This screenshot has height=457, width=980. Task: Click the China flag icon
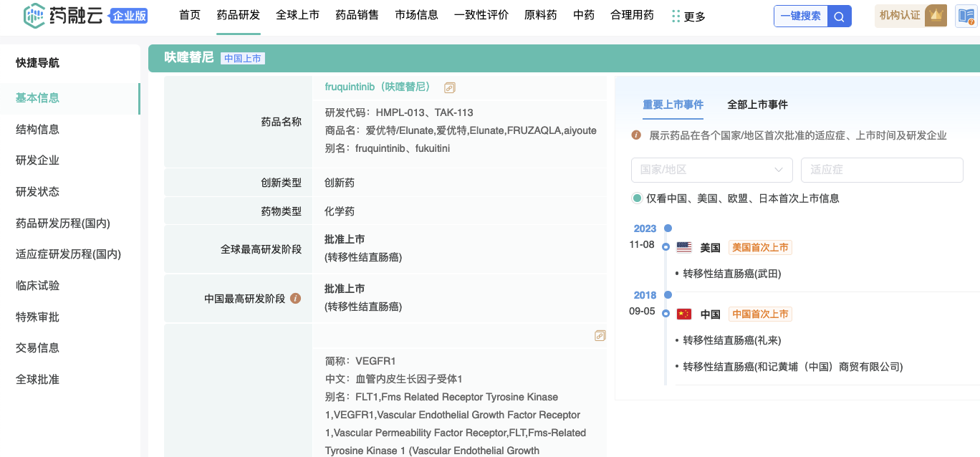(684, 314)
